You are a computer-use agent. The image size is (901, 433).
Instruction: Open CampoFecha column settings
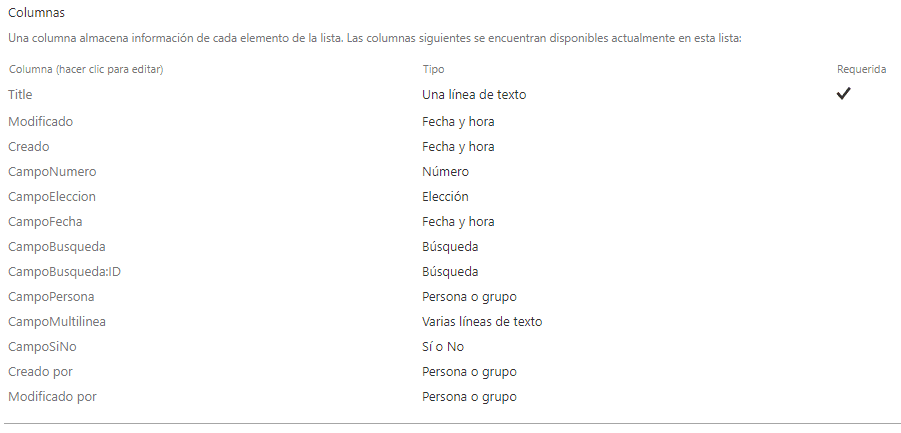45,222
